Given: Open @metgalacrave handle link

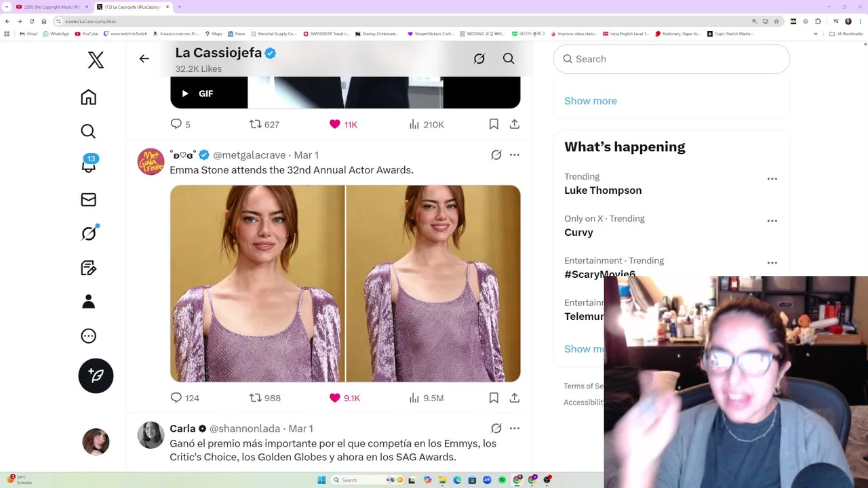Looking at the screenshot, I should 249,155.
